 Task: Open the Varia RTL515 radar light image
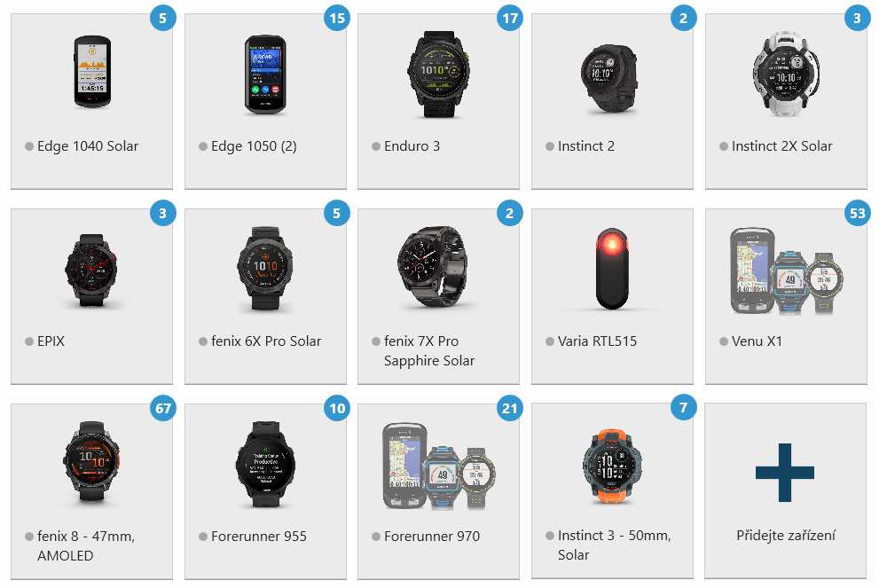point(611,269)
